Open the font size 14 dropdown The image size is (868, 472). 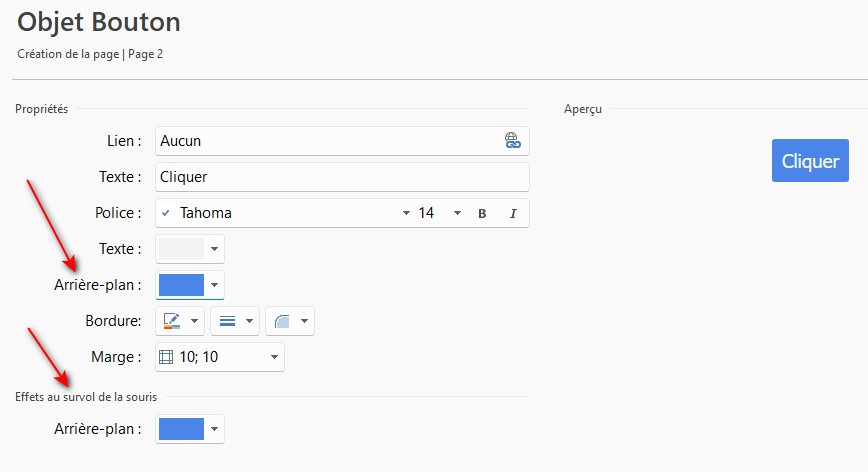pos(457,213)
